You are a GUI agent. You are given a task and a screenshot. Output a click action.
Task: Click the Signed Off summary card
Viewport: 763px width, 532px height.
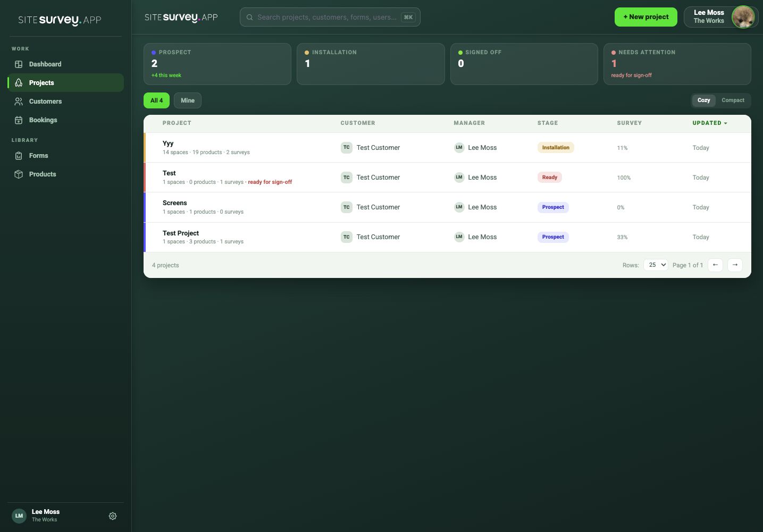pos(524,64)
